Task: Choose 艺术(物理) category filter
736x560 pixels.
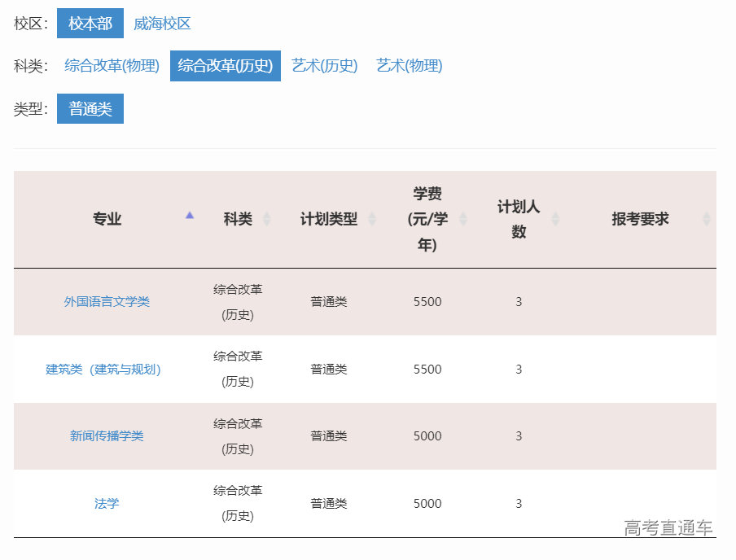Action: point(410,66)
